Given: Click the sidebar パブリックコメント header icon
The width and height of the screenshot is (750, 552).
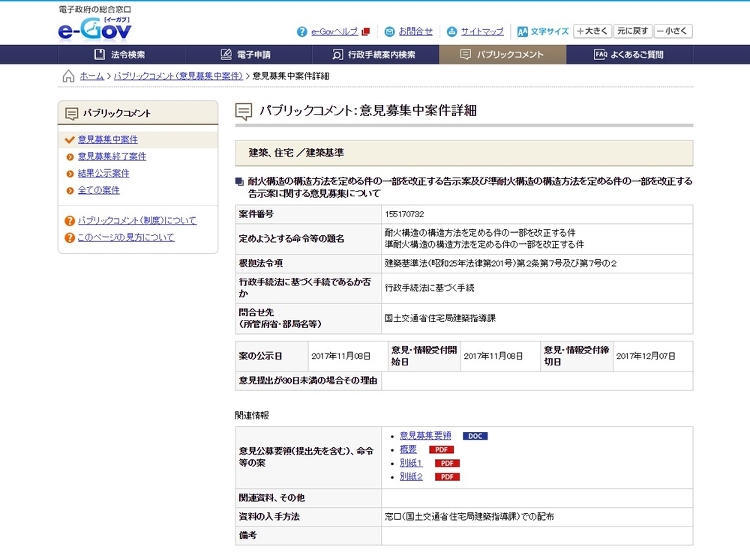Looking at the screenshot, I should [x=71, y=113].
